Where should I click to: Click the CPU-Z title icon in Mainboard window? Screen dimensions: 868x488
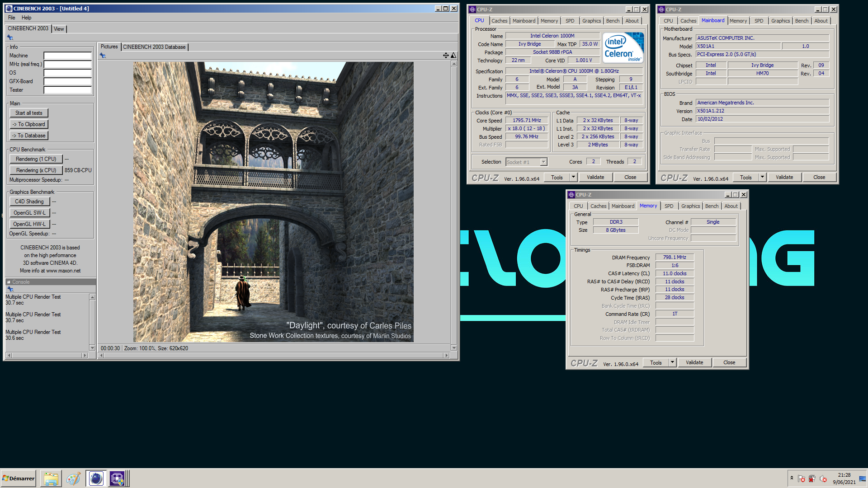click(661, 9)
